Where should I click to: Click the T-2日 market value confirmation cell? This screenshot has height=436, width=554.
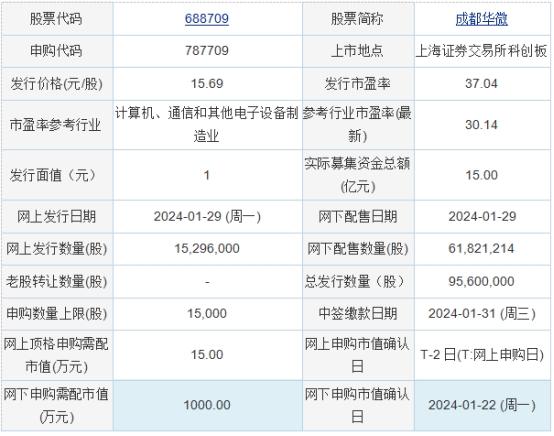click(482, 354)
